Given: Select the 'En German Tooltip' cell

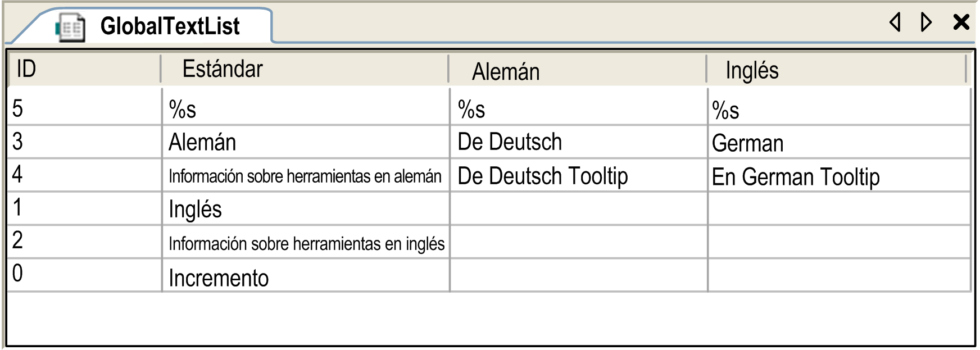Looking at the screenshot, I should coord(839,175).
